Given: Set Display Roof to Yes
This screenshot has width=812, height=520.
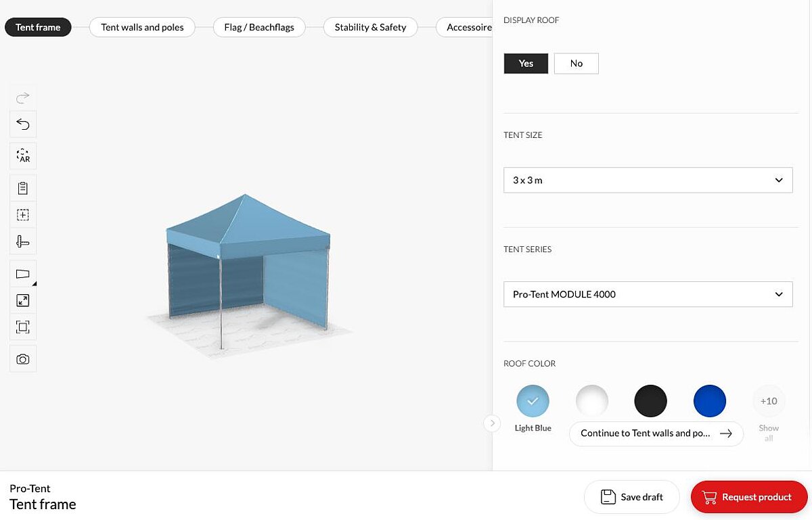Looking at the screenshot, I should point(526,64).
